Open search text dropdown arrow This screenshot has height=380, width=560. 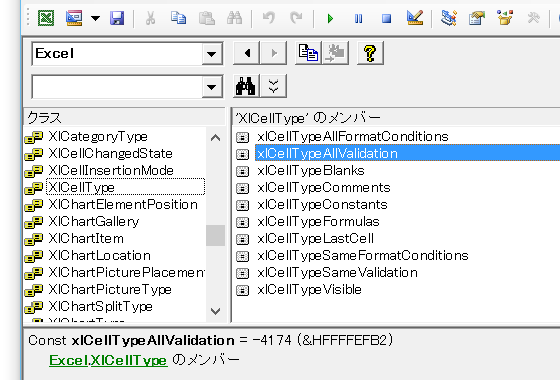[211, 87]
